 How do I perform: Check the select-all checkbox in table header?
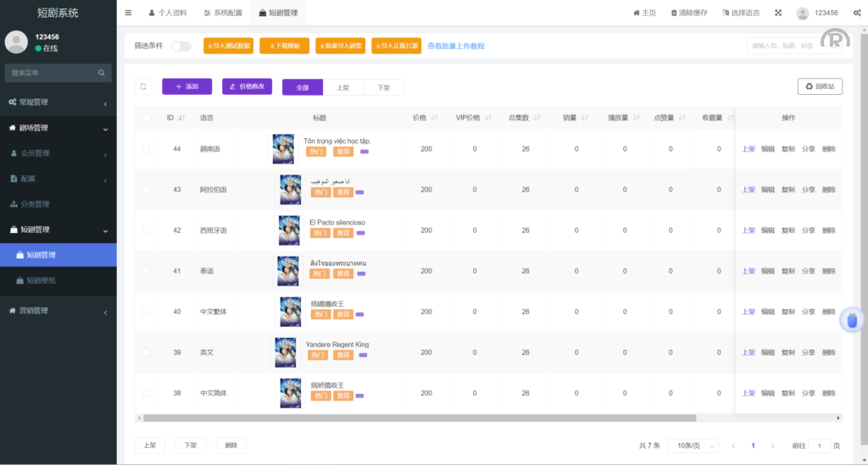pyautogui.click(x=147, y=118)
